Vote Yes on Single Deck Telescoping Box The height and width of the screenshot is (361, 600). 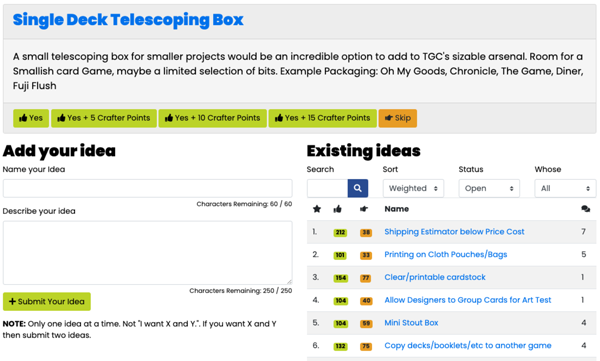click(x=31, y=118)
